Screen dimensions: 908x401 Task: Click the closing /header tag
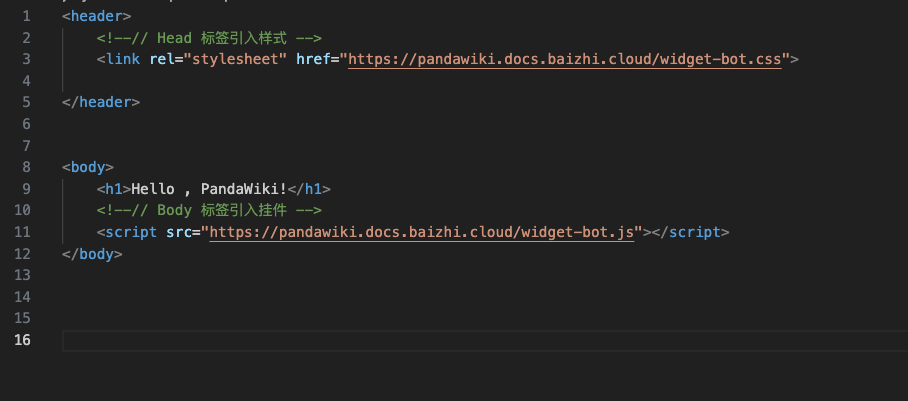(x=101, y=103)
